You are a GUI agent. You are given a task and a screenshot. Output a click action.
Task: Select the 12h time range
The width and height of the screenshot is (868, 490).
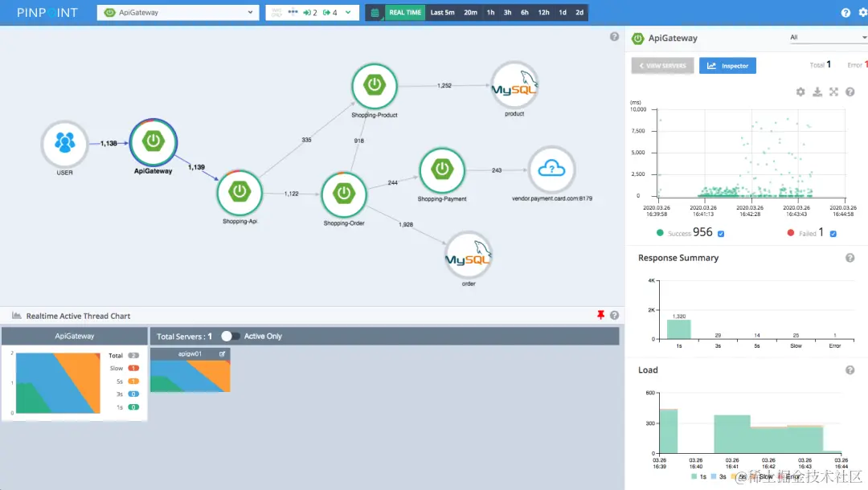tap(543, 12)
